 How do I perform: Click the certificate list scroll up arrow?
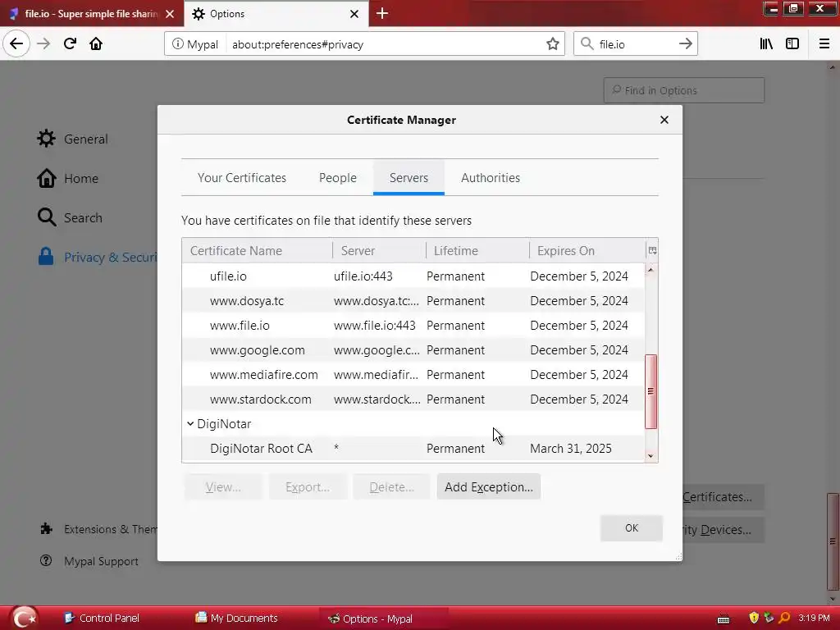pos(651,269)
